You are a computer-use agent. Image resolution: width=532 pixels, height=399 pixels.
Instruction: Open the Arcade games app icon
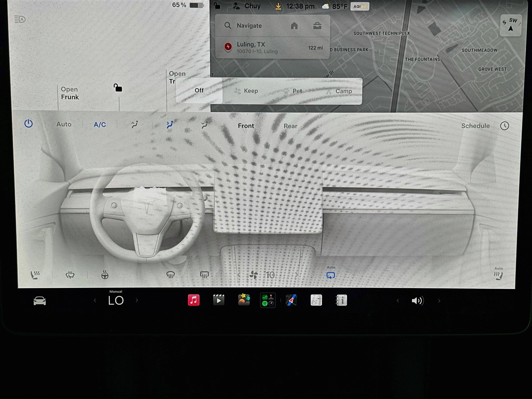click(268, 300)
